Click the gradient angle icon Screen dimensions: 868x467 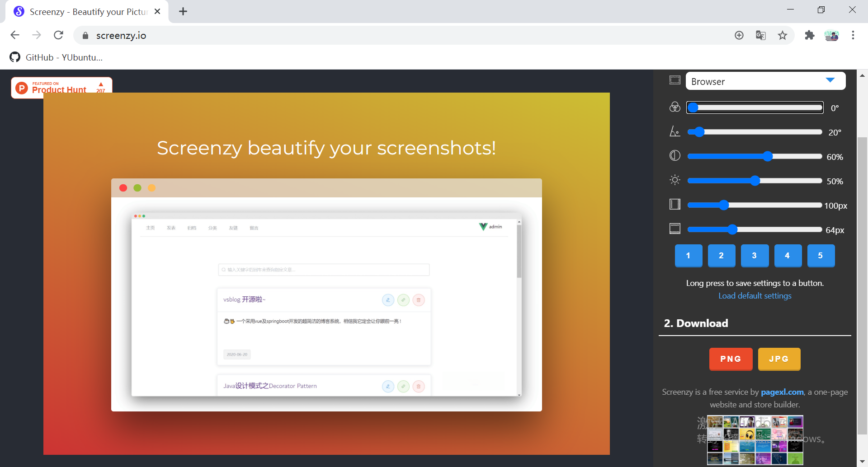675,131
